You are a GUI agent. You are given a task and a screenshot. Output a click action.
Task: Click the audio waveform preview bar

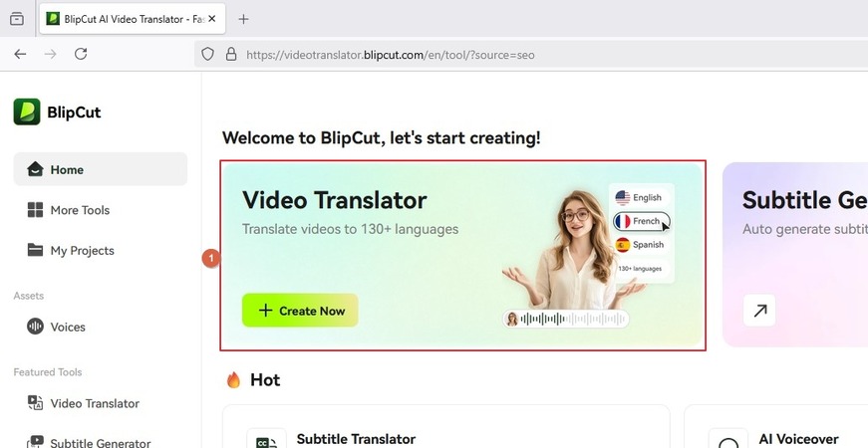click(x=566, y=319)
